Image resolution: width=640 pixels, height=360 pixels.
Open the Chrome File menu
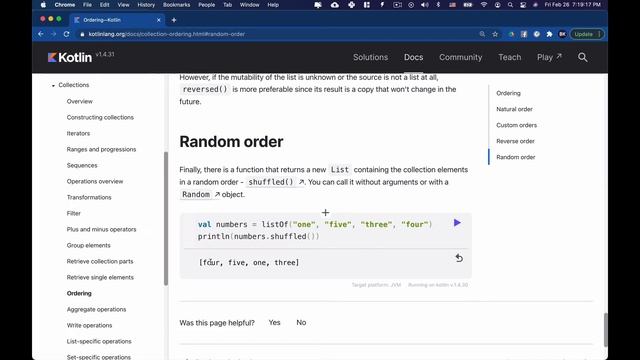click(x=87, y=5)
